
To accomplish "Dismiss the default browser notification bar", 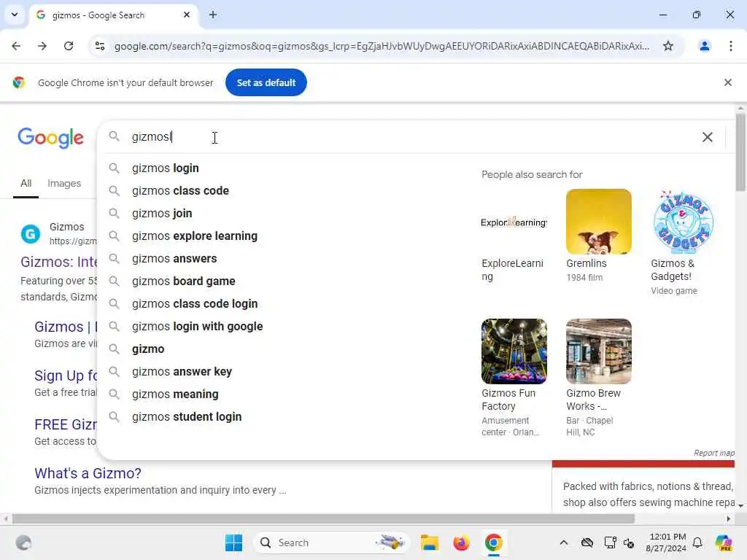I will [x=727, y=82].
